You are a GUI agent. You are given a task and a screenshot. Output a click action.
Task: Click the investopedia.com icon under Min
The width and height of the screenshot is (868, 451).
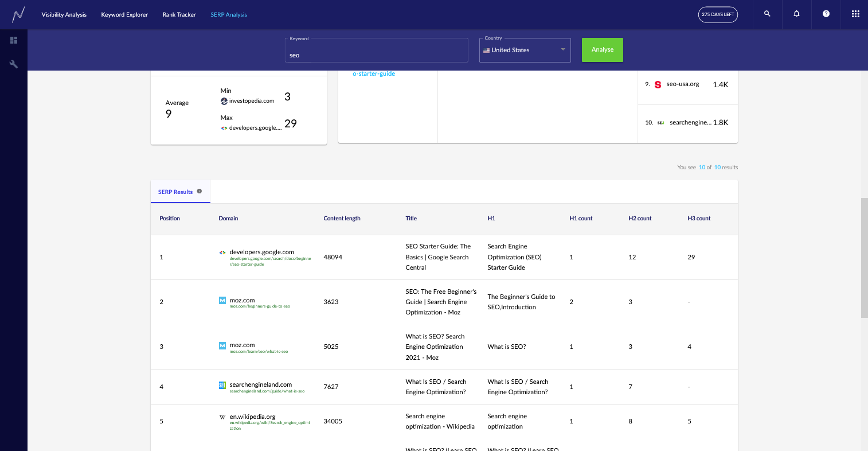click(224, 101)
